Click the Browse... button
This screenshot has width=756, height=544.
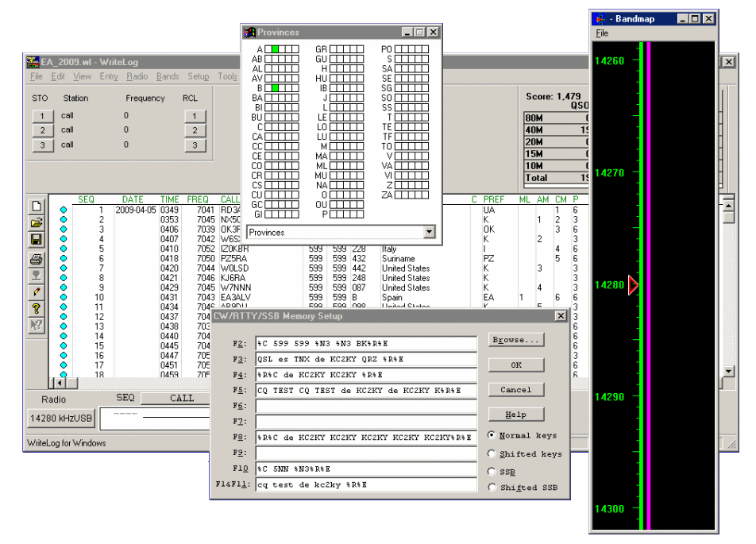coord(515,340)
